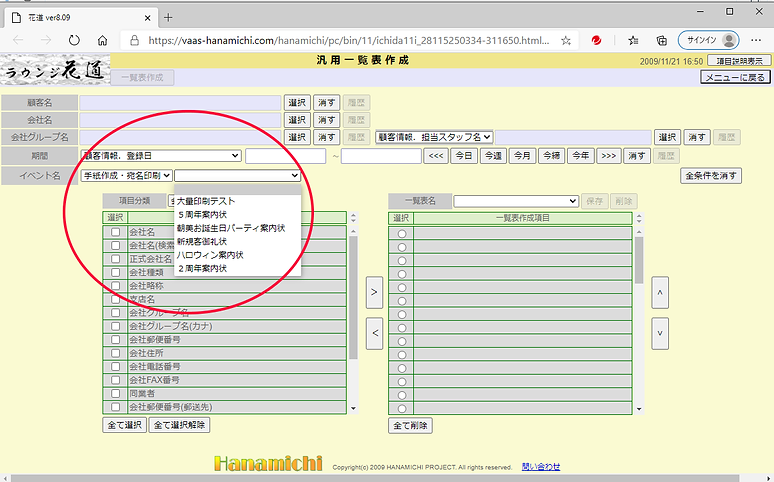The image size is (774, 482).
Task: Select 大量印刷テスト from dropdown list
Action: point(237,201)
